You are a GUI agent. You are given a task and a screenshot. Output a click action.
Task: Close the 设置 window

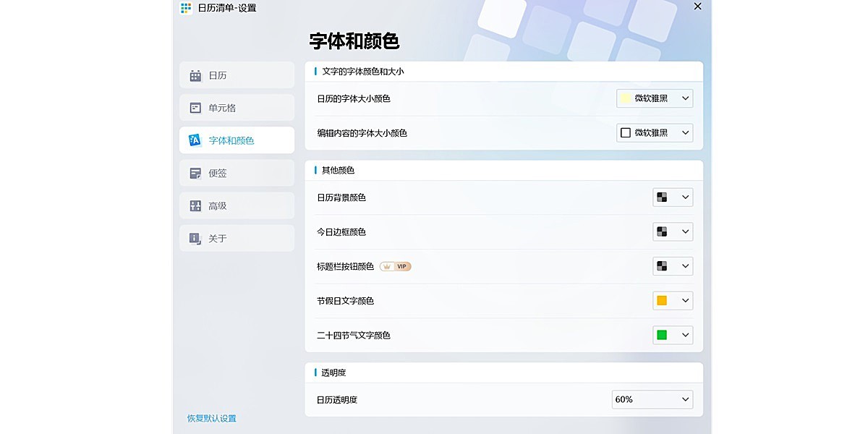pos(697,7)
